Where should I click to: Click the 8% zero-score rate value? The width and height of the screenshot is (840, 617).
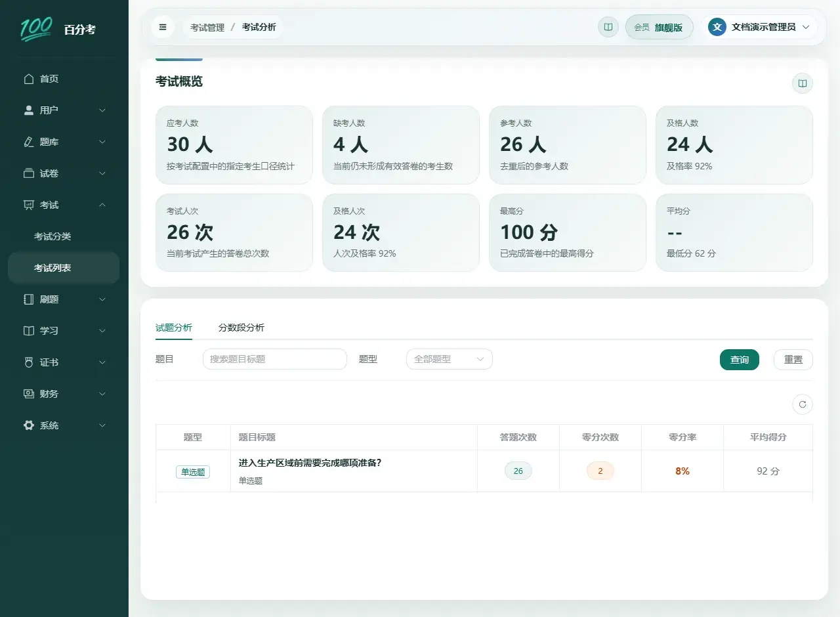pos(682,471)
